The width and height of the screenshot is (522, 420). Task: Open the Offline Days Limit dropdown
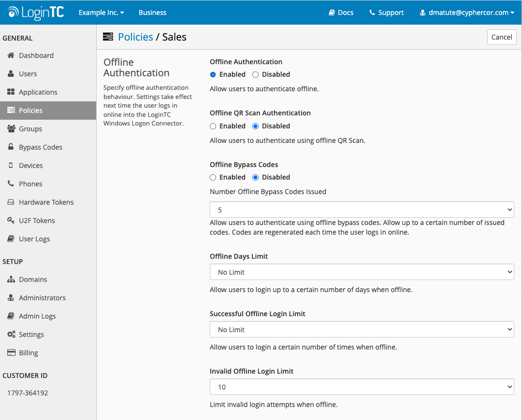click(x=362, y=272)
